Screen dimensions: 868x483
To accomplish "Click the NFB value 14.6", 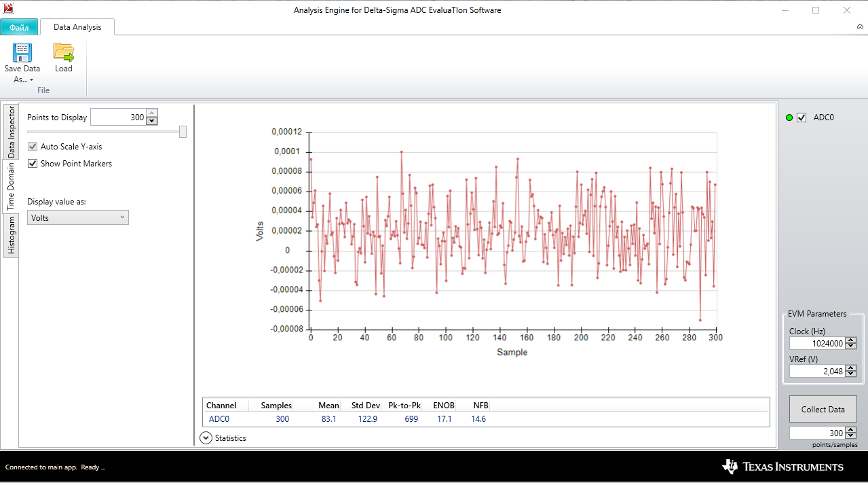I will pyautogui.click(x=478, y=419).
